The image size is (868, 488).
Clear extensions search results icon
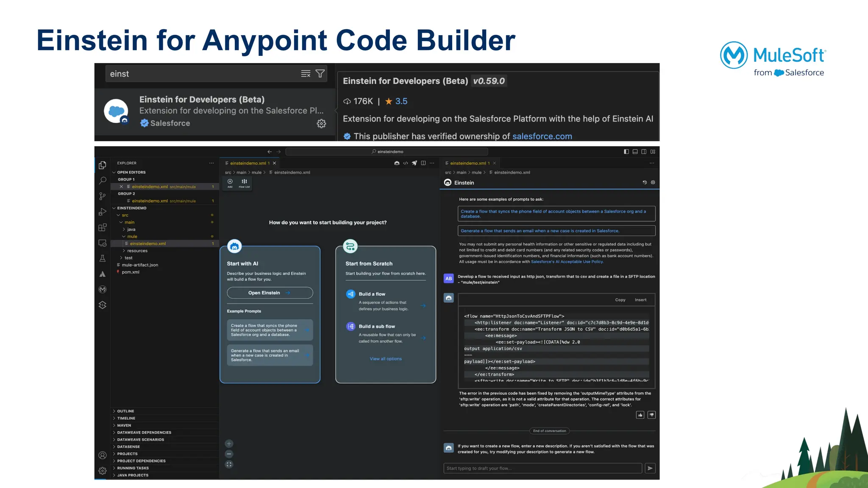coord(306,74)
